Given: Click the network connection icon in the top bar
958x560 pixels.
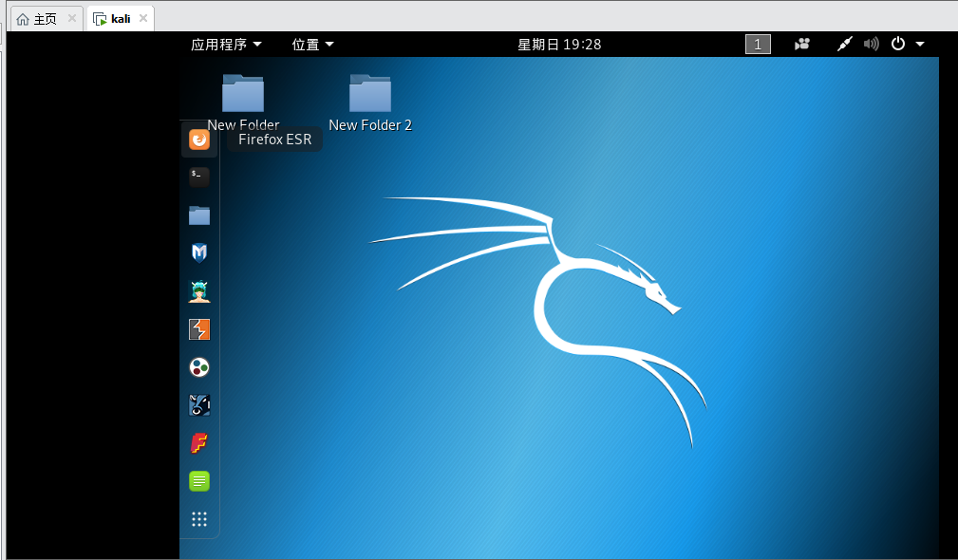Looking at the screenshot, I should (844, 44).
